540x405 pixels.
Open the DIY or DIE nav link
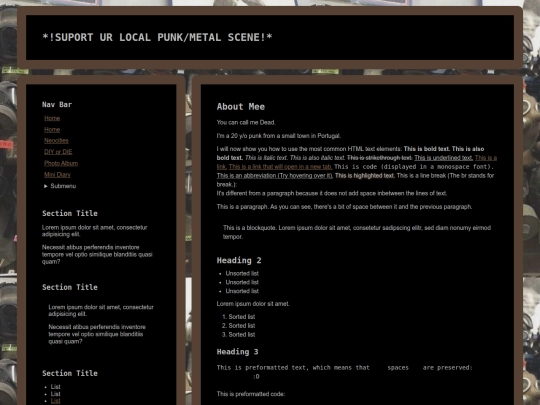coord(58,152)
